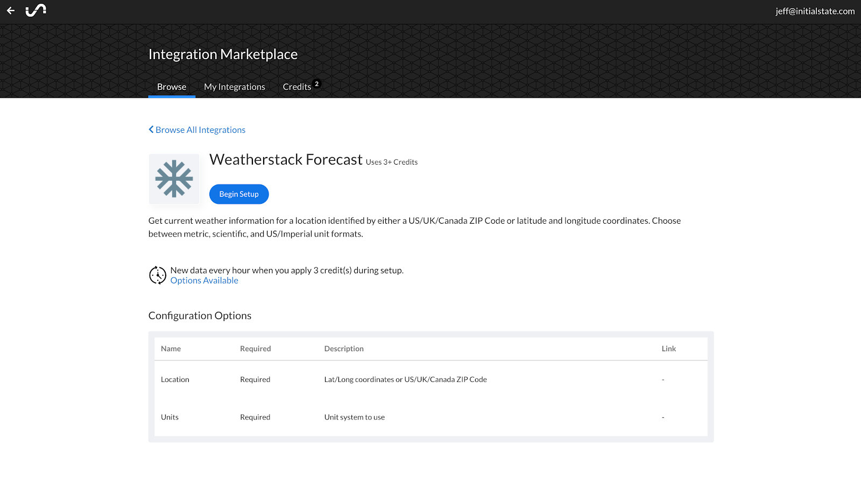Click the 'Uses 3+ Credits' label
This screenshot has height=504, width=861.
click(392, 162)
